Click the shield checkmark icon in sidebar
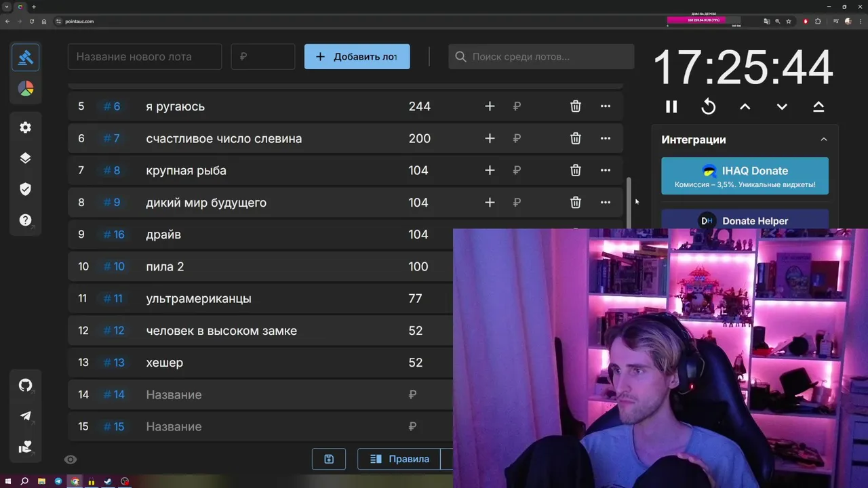This screenshot has height=488, width=868. tap(26, 189)
